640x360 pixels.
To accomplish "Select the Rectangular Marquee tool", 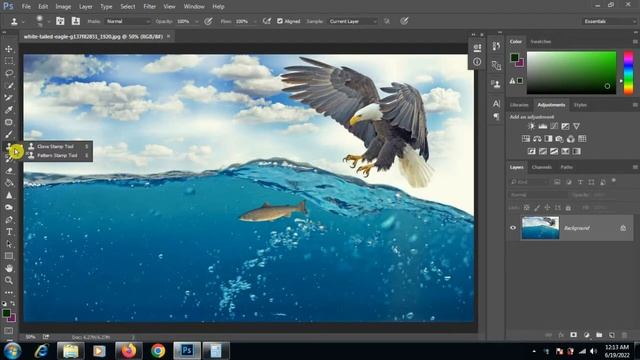I will click(x=9, y=61).
